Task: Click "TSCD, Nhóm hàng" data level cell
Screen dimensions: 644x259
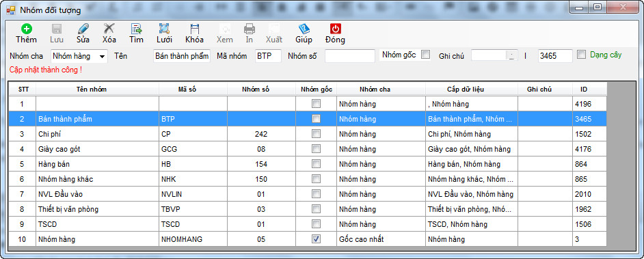Action: pyautogui.click(x=472, y=224)
